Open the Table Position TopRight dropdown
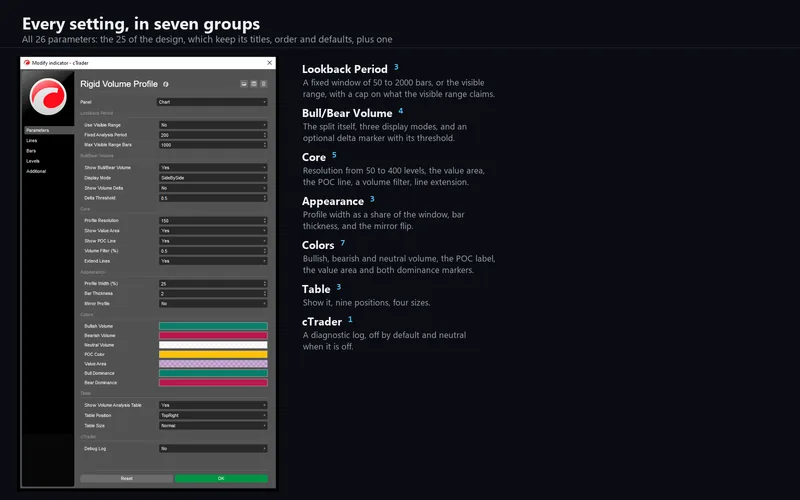This screenshot has width=800, height=500. click(213, 415)
